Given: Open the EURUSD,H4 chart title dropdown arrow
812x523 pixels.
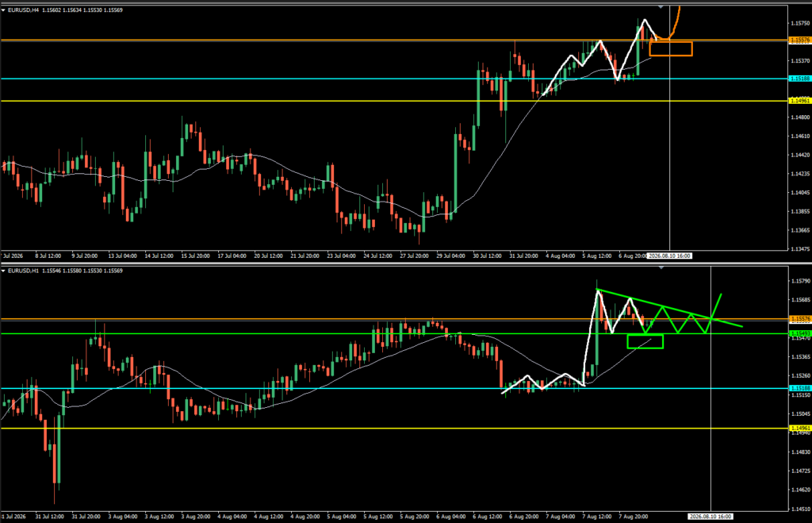Looking at the screenshot, I should pyautogui.click(x=3, y=10).
